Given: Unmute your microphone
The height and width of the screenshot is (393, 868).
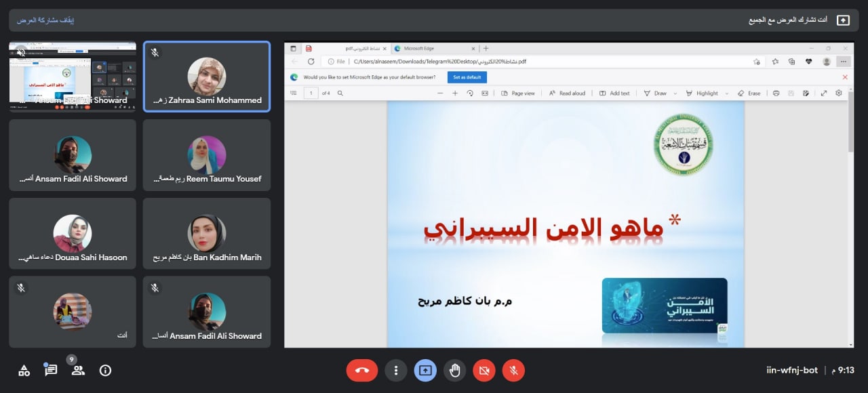Looking at the screenshot, I should click(513, 371).
